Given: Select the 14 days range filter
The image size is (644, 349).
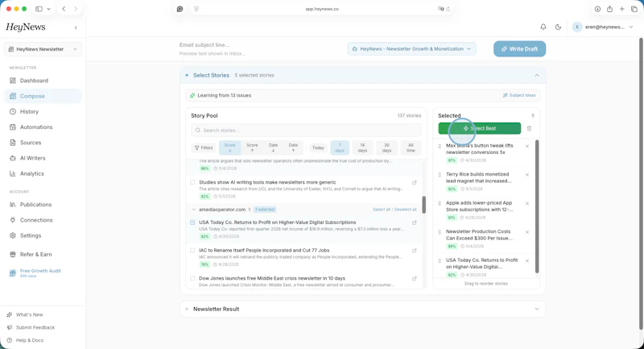Looking at the screenshot, I should coord(362,147).
